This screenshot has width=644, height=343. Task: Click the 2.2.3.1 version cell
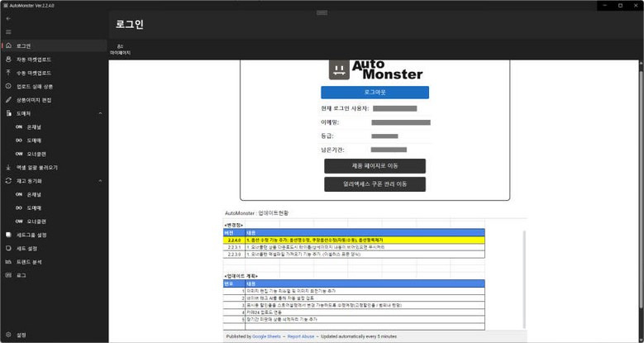coord(234,247)
